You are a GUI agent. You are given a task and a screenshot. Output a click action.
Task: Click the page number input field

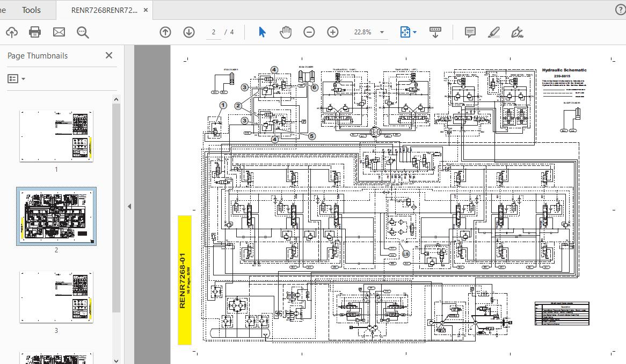click(x=214, y=32)
